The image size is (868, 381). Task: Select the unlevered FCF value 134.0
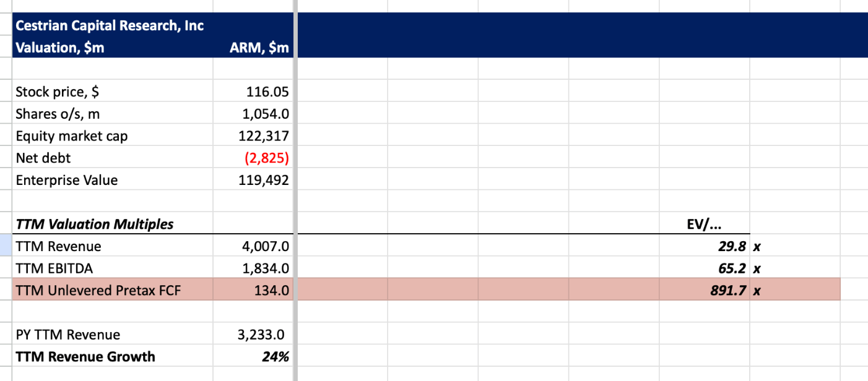pyautogui.click(x=253, y=289)
